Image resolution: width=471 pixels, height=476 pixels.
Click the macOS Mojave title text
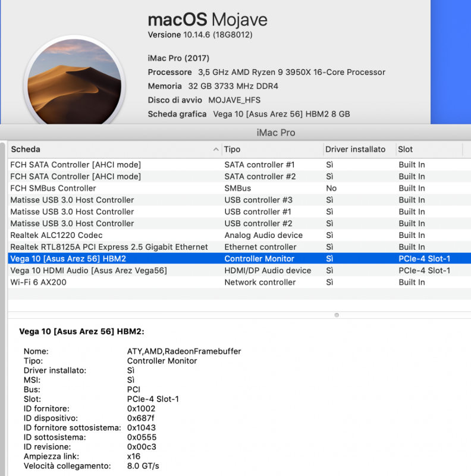click(x=208, y=20)
